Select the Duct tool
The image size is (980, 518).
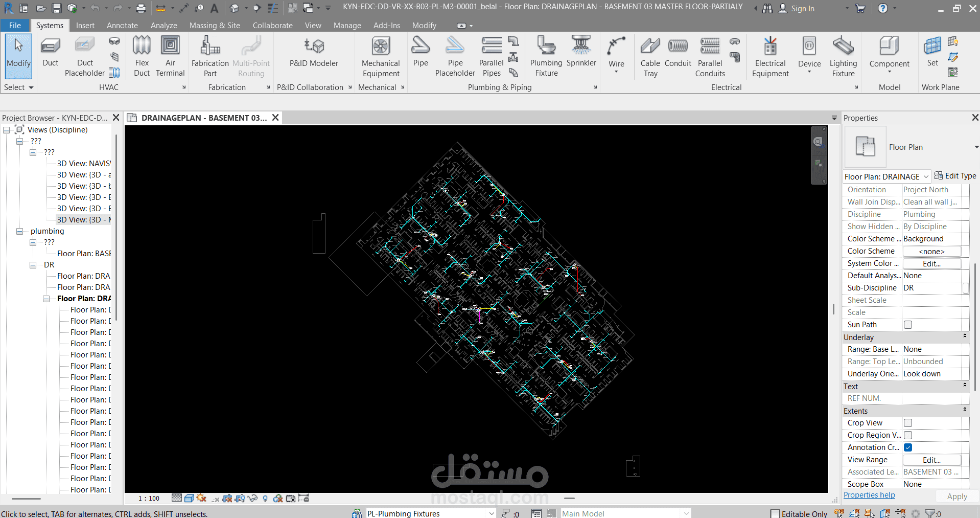(x=50, y=53)
